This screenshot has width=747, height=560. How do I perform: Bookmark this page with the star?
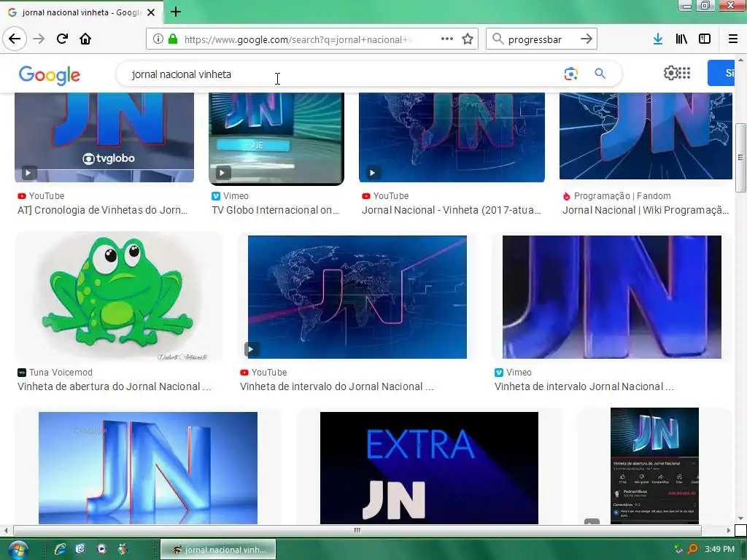(468, 39)
